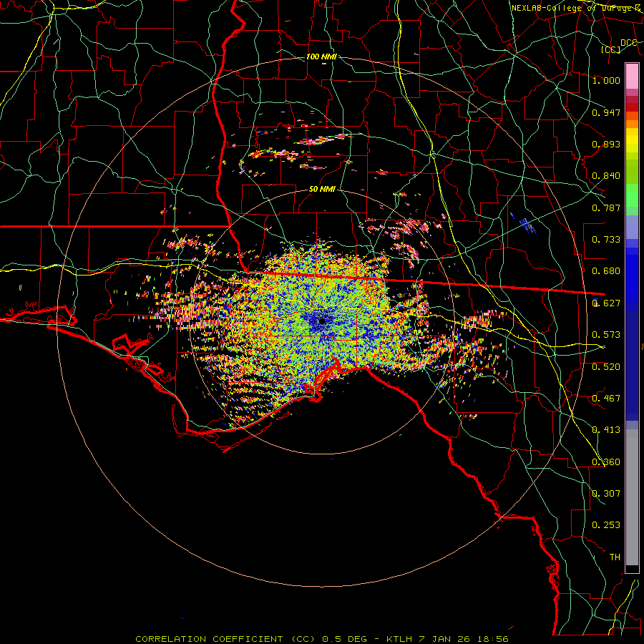Click the 0.787 color scale value
644x644 pixels.
pyautogui.click(x=606, y=208)
